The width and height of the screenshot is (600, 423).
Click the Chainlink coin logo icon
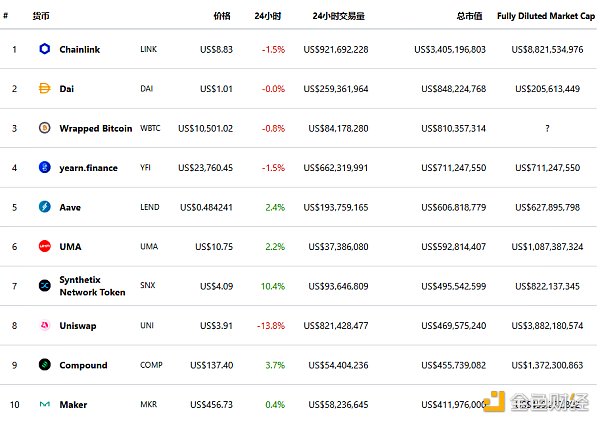pyautogui.click(x=44, y=49)
